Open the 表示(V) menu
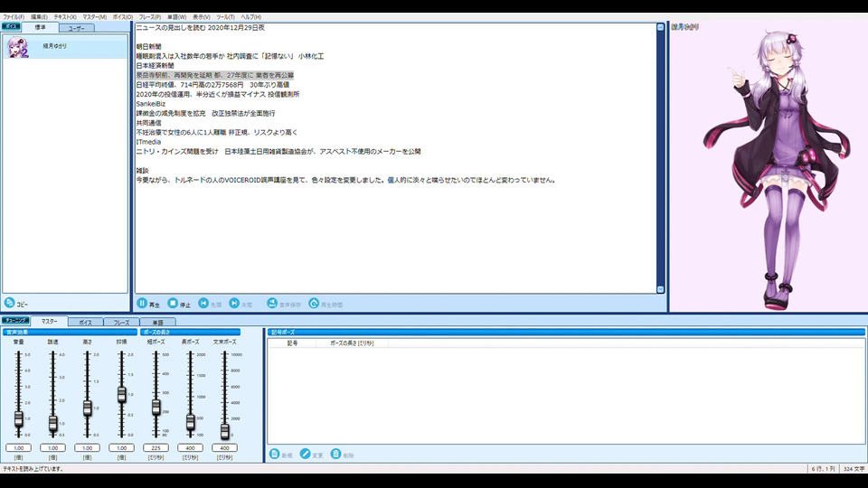Viewport: 868px width, 488px height. [x=201, y=17]
